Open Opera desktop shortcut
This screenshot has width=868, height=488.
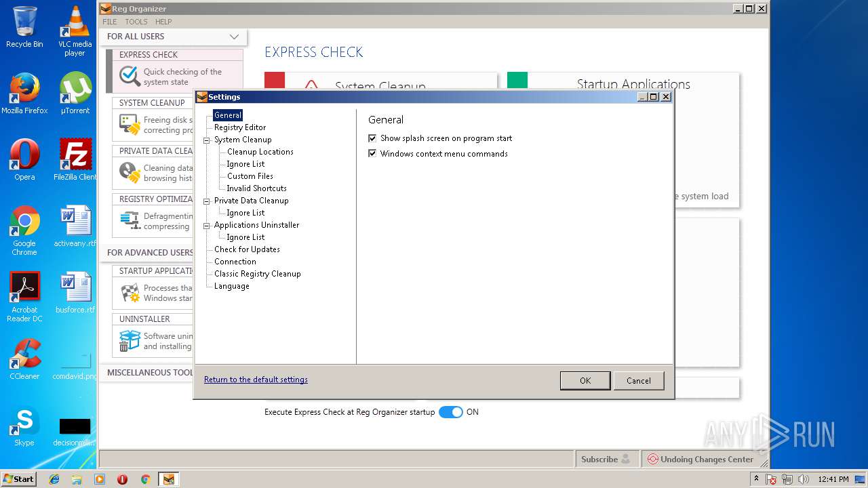coord(24,159)
